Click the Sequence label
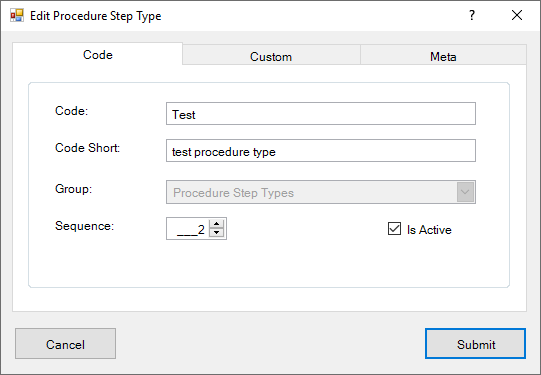The image size is (541, 375). click(x=85, y=226)
